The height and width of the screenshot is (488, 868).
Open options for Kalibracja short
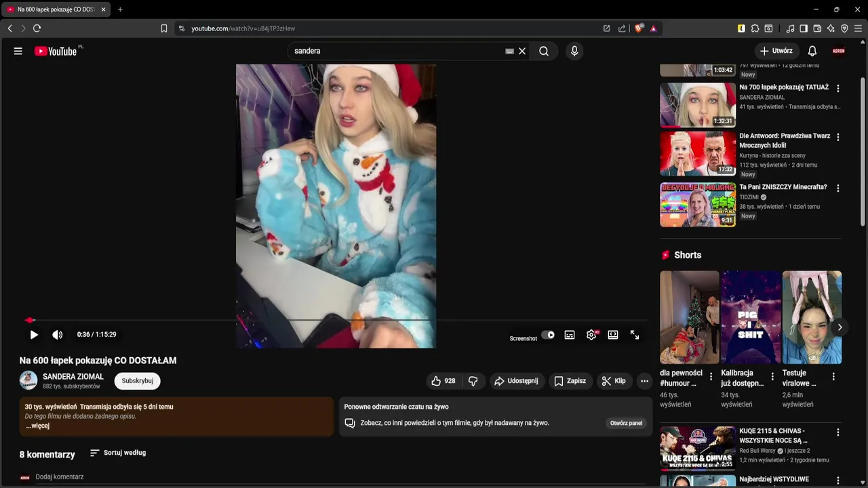772,376
